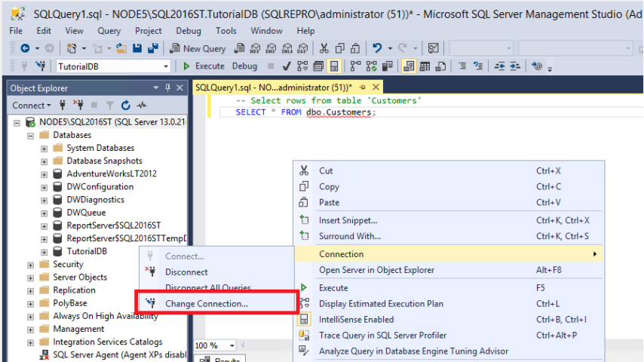The height and width of the screenshot is (362, 644).
Task: Open the Undo history dropdown arrow
Action: pos(390,48)
